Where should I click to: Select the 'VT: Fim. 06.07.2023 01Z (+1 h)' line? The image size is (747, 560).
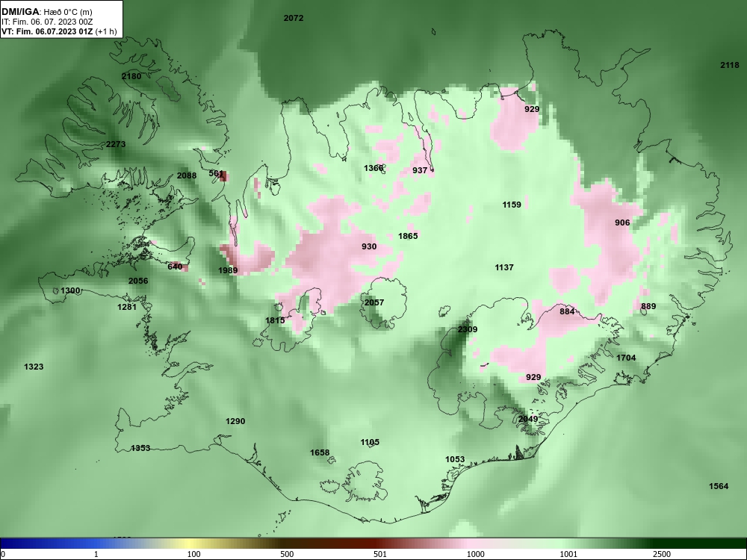(x=59, y=32)
